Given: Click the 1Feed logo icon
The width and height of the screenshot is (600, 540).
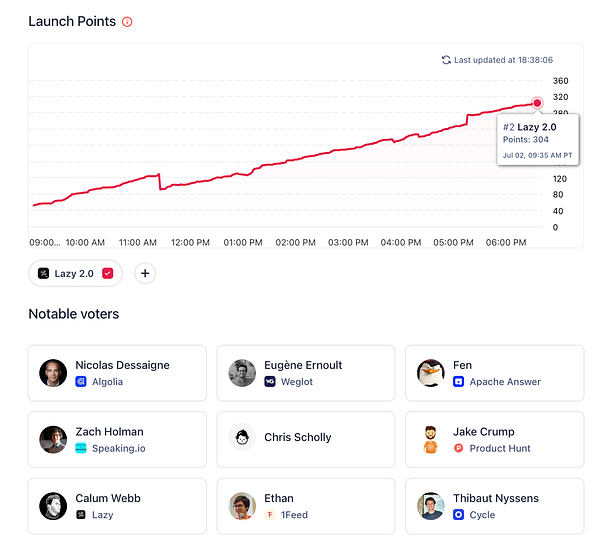Looking at the screenshot, I should pos(270,515).
